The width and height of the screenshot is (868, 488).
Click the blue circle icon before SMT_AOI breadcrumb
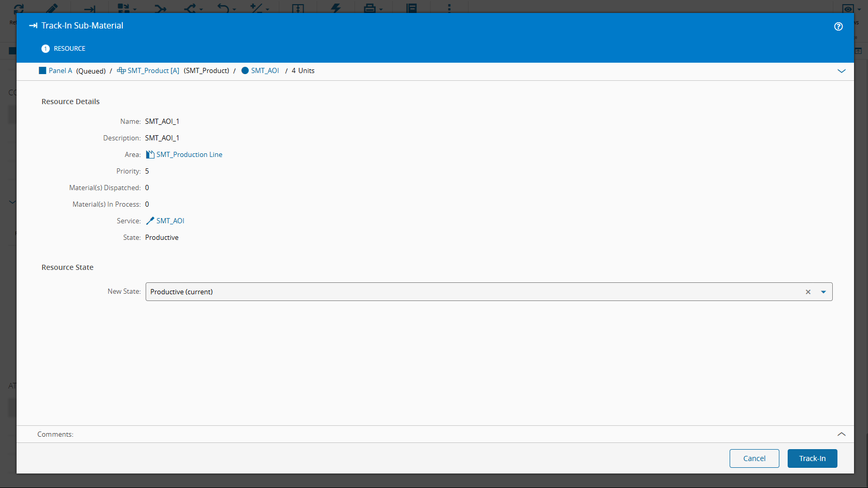245,70
